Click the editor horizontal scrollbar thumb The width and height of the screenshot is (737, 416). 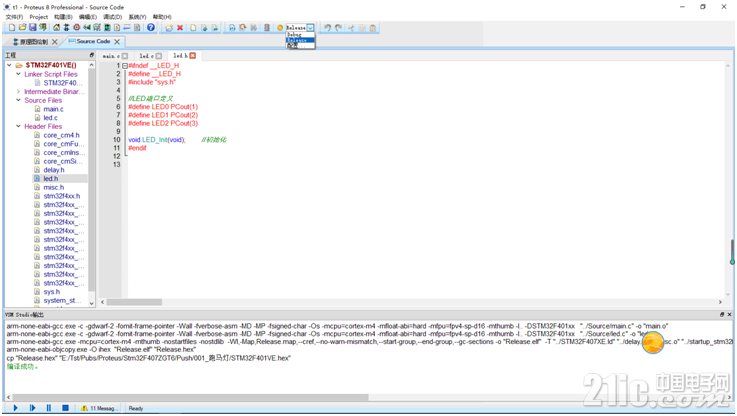(134, 302)
